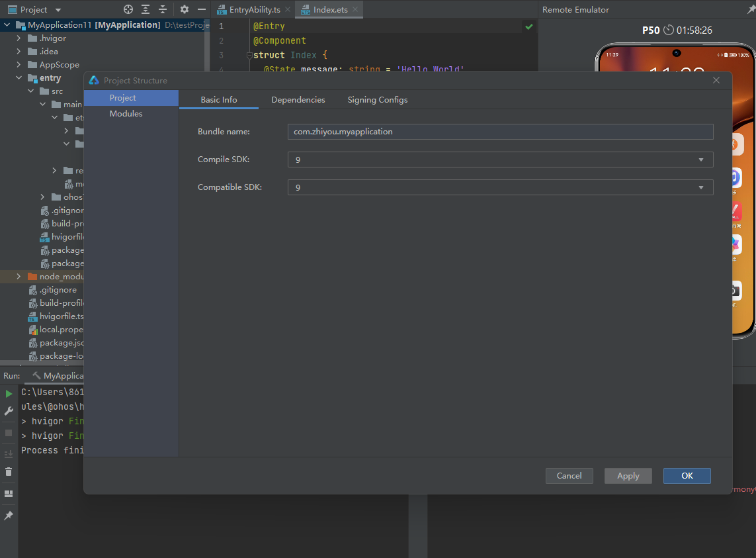This screenshot has height=558, width=756.
Task: Fold the struct Index code block
Action: click(249, 55)
